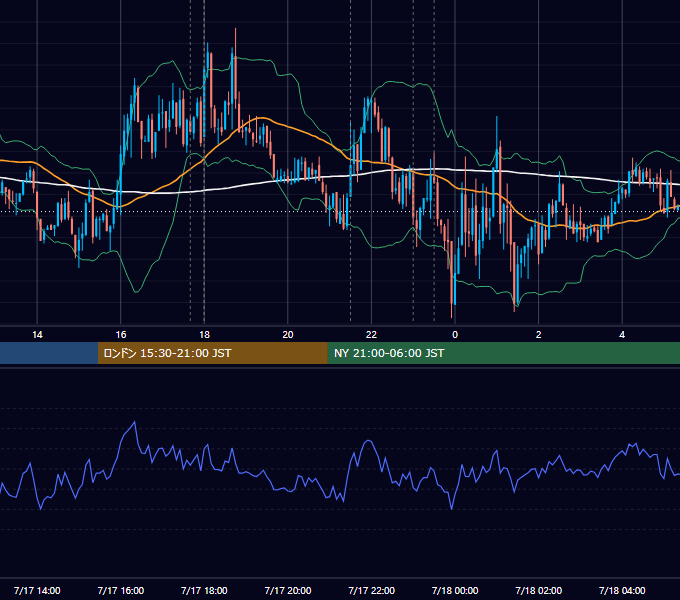Select the NY 21:00-06:00 JST session band
The image size is (680, 600).
503,353
